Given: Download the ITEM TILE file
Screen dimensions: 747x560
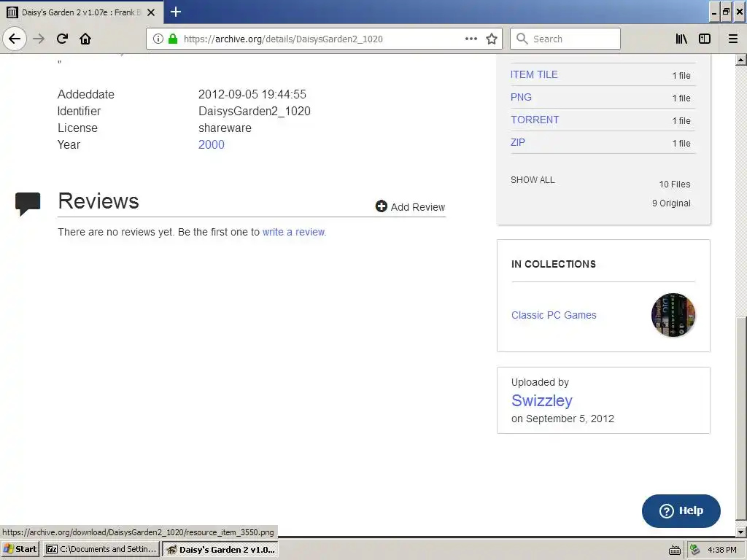Looking at the screenshot, I should [534, 75].
